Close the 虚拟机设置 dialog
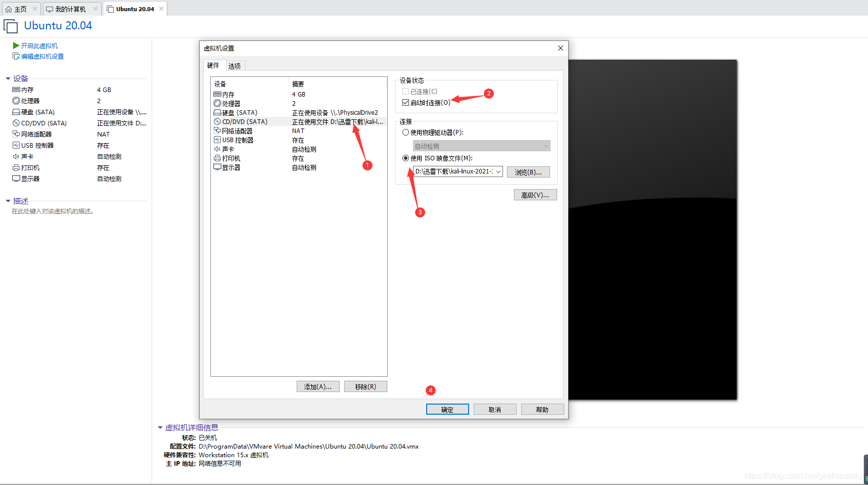The width and height of the screenshot is (868, 485). coord(560,48)
